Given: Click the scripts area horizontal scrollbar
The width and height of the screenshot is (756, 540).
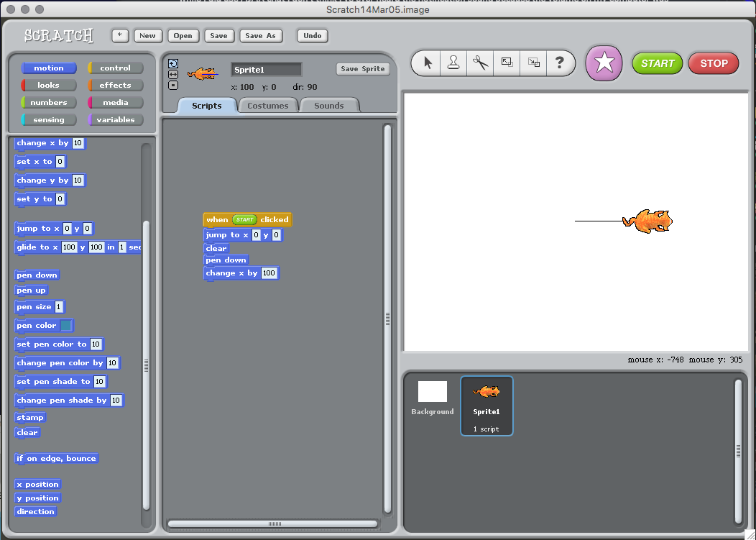Looking at the screenshot, I should (x=273, y=523).
